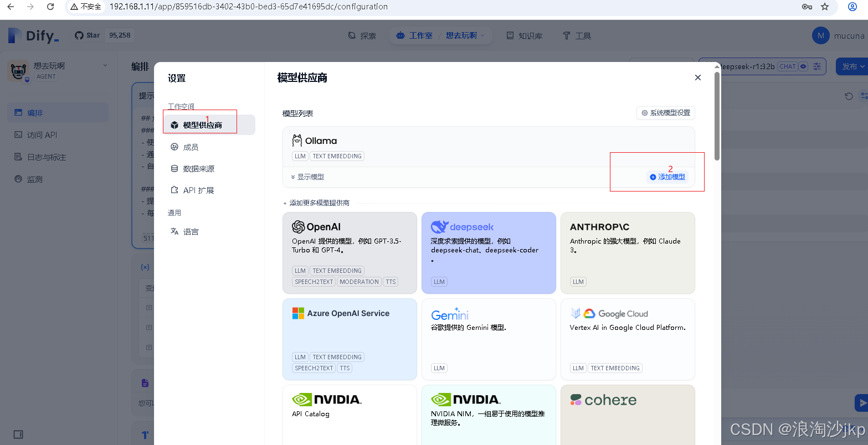This screenshot has height=445, width=868.
Task: Select the cohere provider card
Action: point(628,415)
